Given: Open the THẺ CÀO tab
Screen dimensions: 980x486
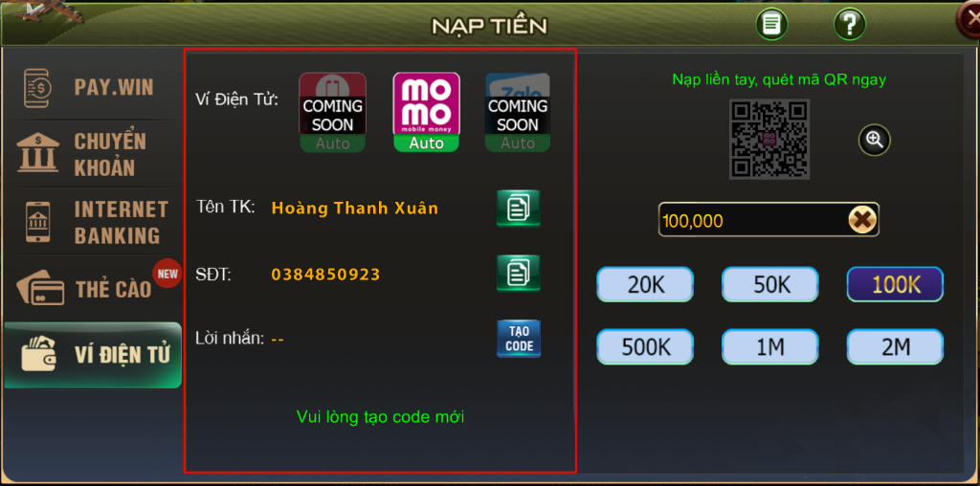Looking at the screenshot, I should point(93,289).
